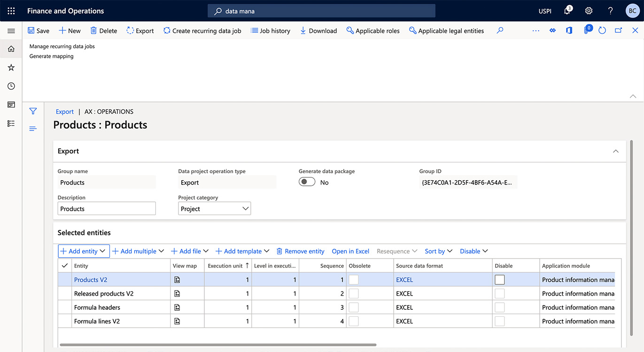This screenshot has width=644, height=352.
Task: Show the list navigation lines icon
Action: pyautogui.click(x=33, y=129)
